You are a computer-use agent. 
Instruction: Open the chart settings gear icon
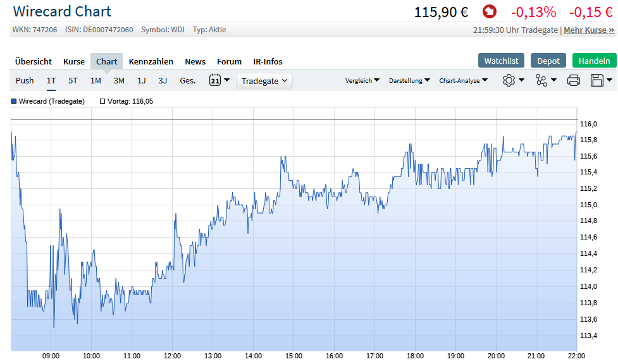(x=509, y=80)
